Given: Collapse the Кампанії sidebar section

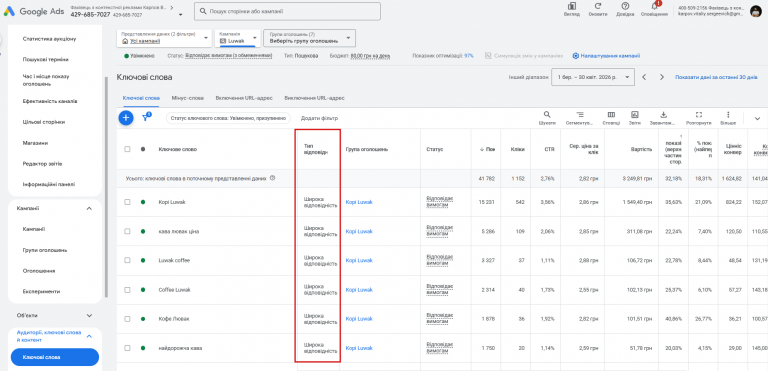Looking at the screenshot, I should (x=89, y=208).
